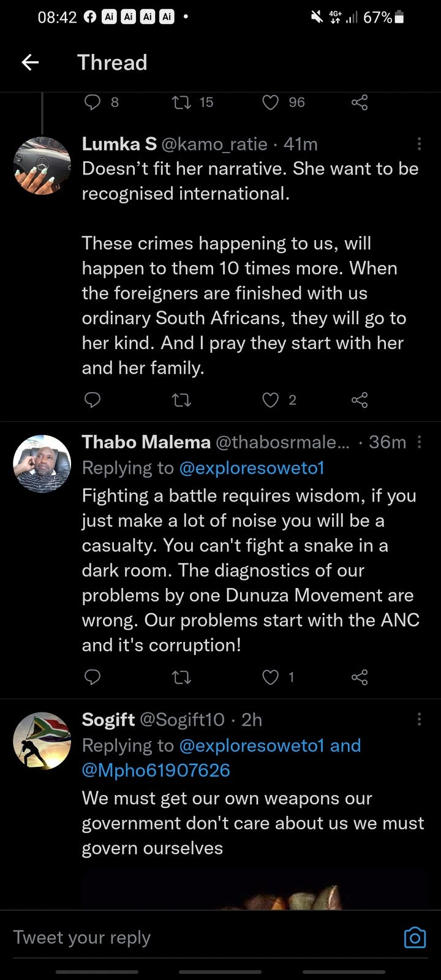
Task: Like the top tweet with 96 likes
Action: point(271,102)
